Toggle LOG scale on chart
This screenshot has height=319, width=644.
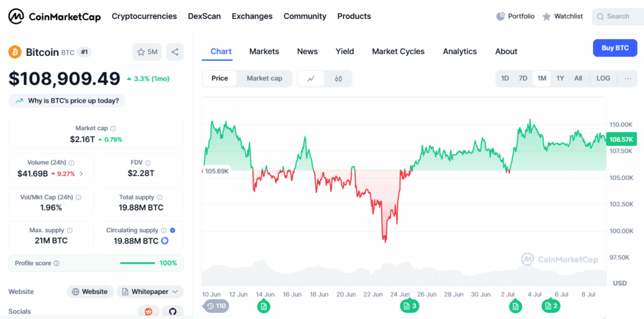point(603,78)
